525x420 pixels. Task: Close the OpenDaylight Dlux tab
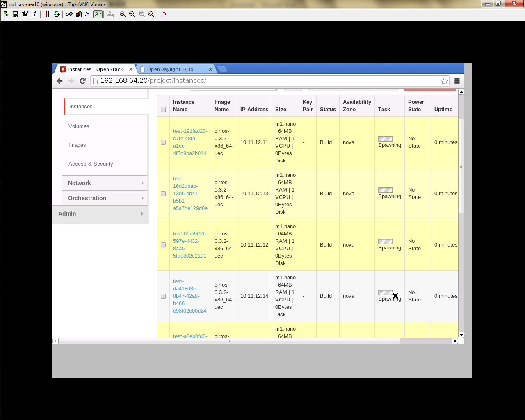click(x=210, y=69)
